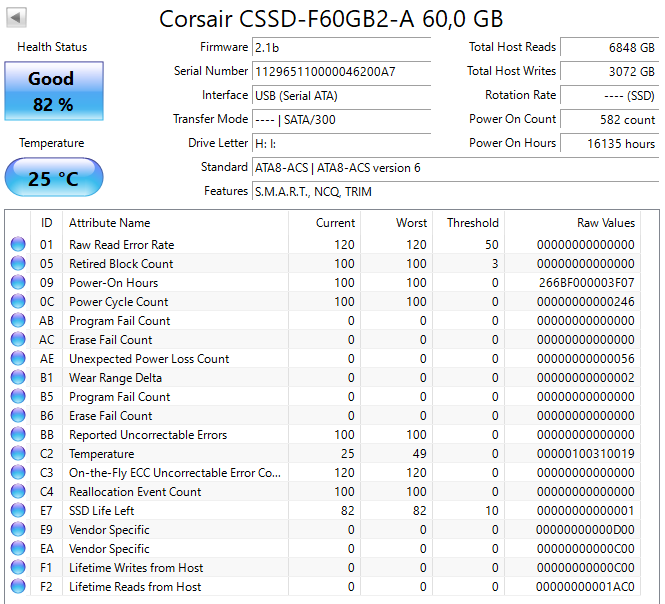Click status orb for Wear Range Delta
665x604 pixels.
(x=18, y=378)
